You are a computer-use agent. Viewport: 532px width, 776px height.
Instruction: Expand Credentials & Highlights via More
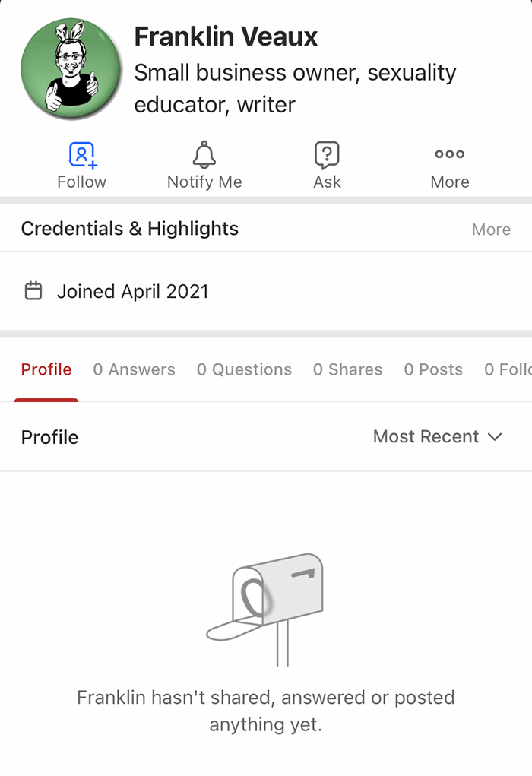click(491, 229)
